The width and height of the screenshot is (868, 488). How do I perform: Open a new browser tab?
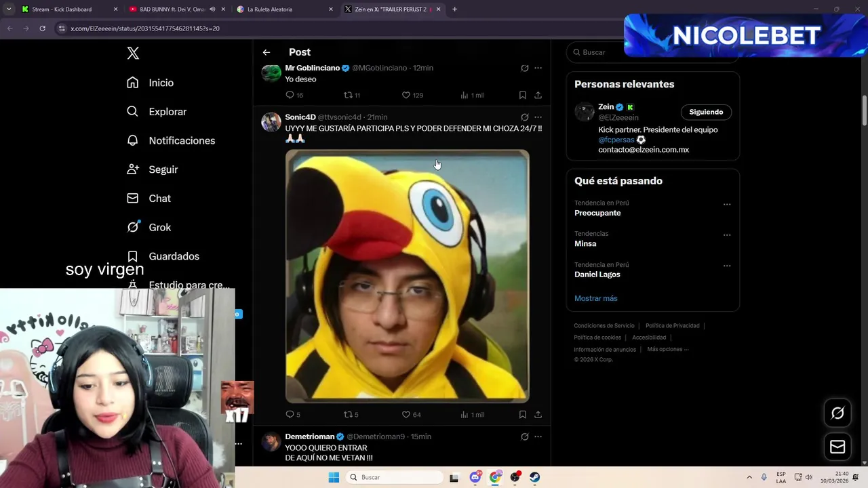coord(454,9)
